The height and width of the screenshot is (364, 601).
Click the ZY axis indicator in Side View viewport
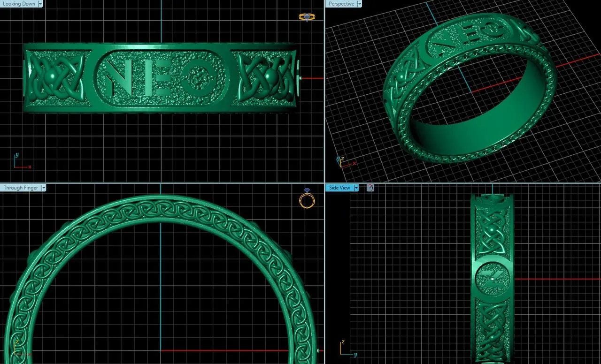tap(348, 349)
